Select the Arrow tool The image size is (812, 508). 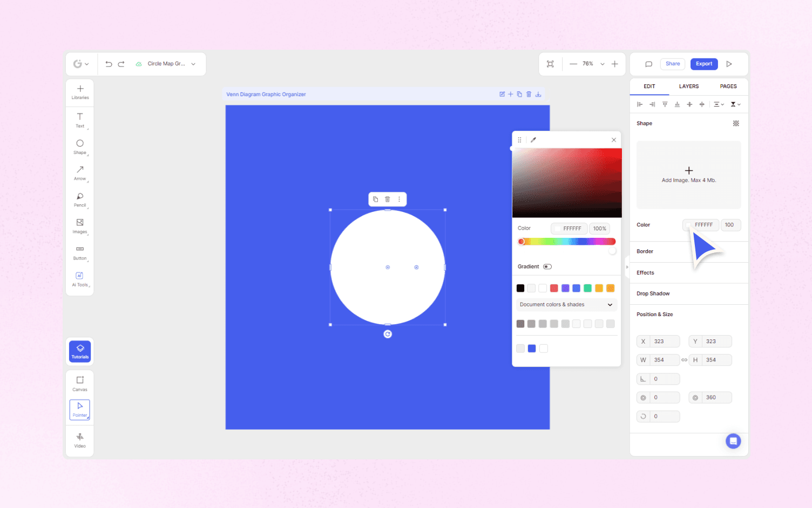click(x=79, y=173)
